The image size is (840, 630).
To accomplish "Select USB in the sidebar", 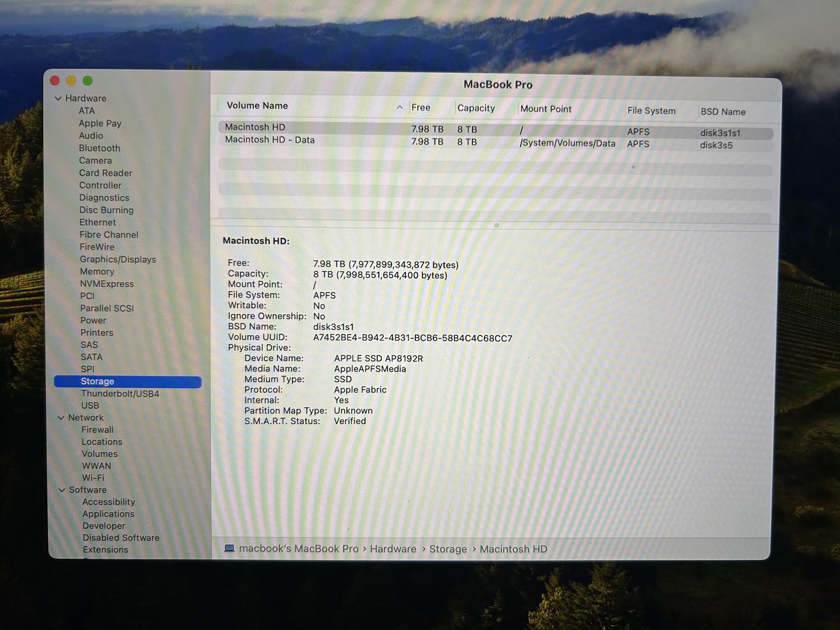I will pos(90,405).
